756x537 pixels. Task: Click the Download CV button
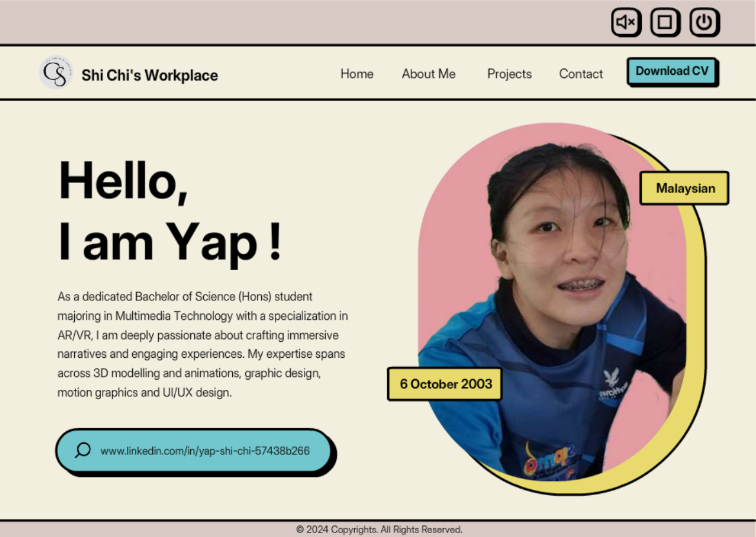[671, 72]
